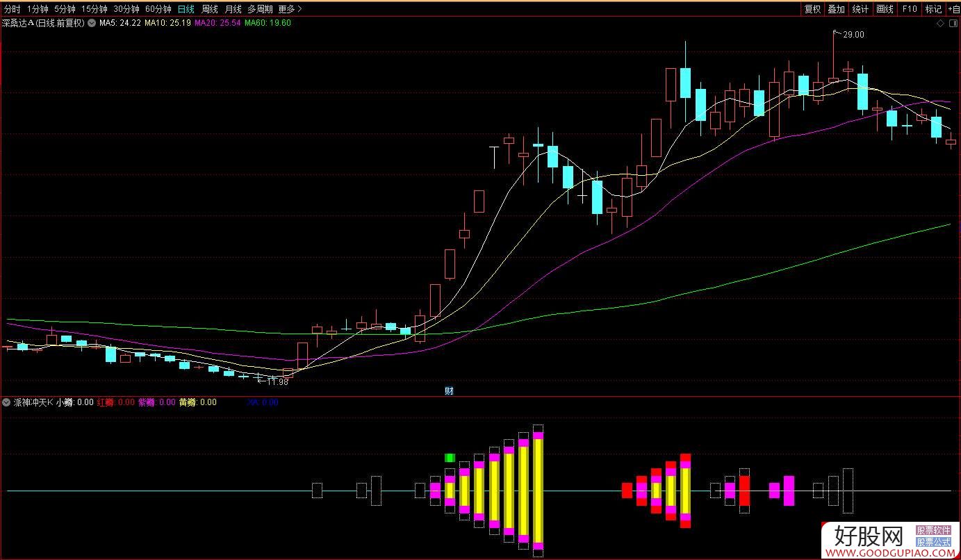Click the 11.98 low price label
The height and width of the screenshot is (560, 961).
277,382
